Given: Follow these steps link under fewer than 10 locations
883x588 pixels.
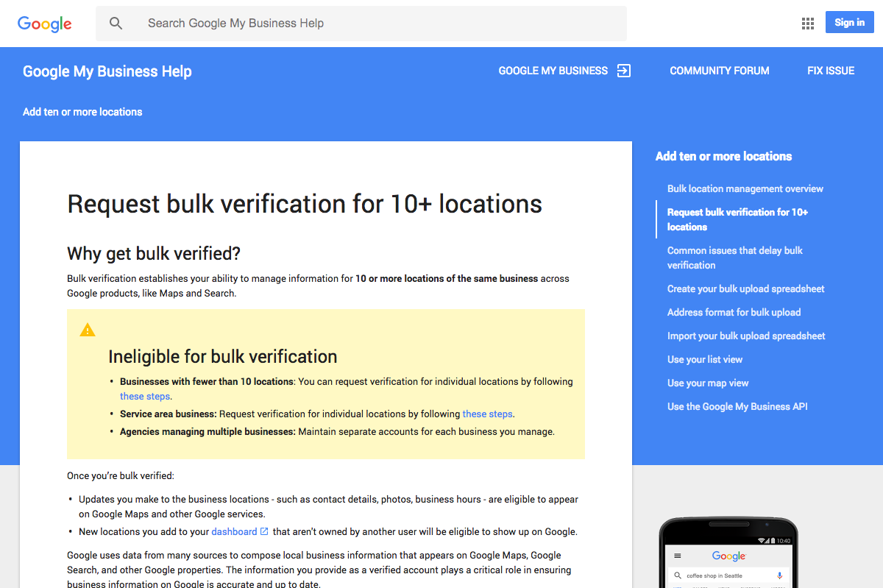Looking at the screenshot, I should pyautogui.click(x=145, y=396).
